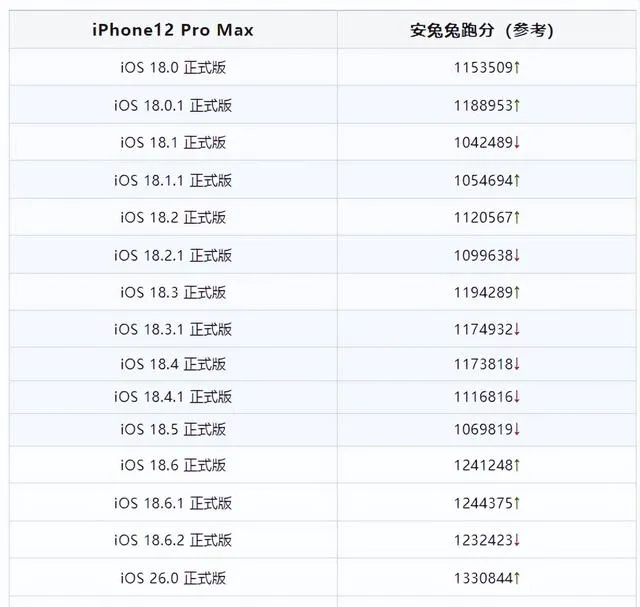The height and width of the screenshot is (607, 640).
Task: Click the iOS 18.4.1 正式版 entry
Action: (173, 397)
